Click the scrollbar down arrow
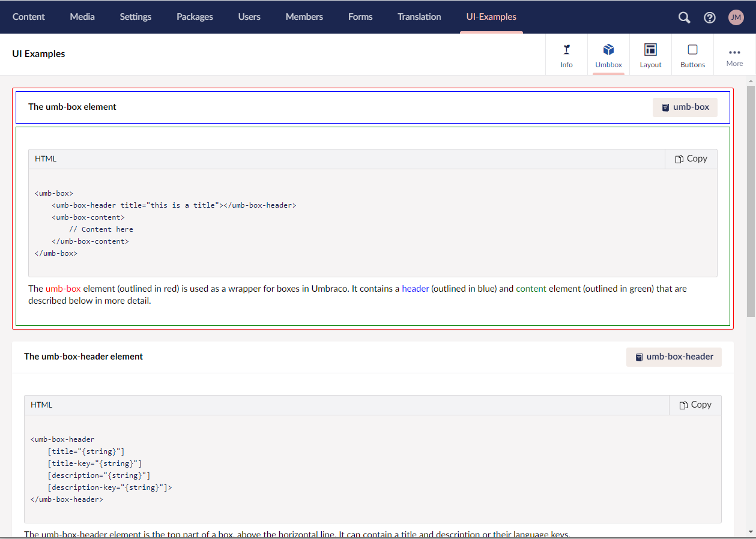 (x=751, y=531)
